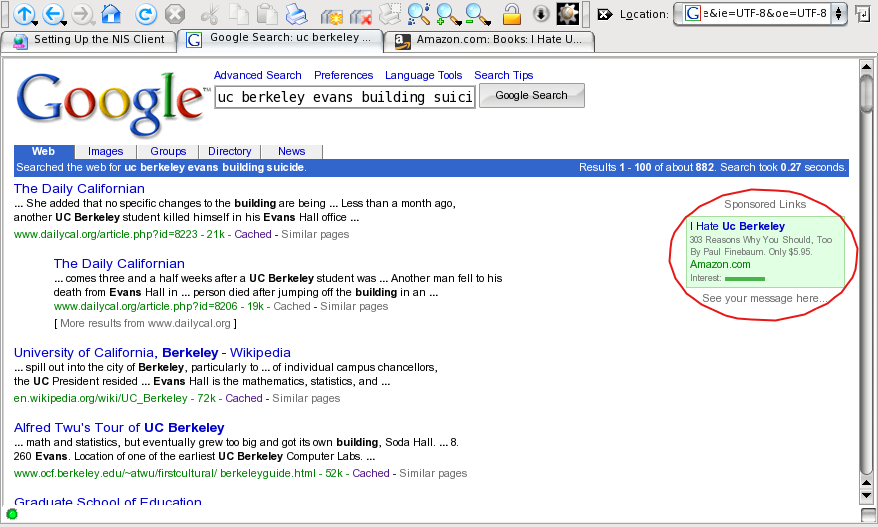Click in the Location URL field

point(765,13)
